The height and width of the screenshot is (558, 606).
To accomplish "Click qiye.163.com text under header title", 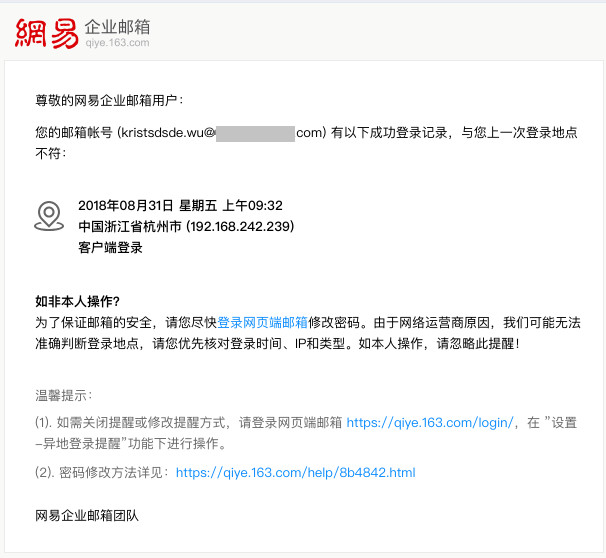I will pyautogui.click(x=117, y=43).
